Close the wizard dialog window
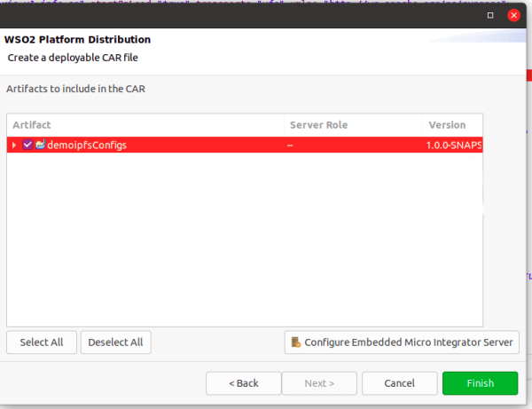This screenshot has width=532, height=409. coord(514,16)
